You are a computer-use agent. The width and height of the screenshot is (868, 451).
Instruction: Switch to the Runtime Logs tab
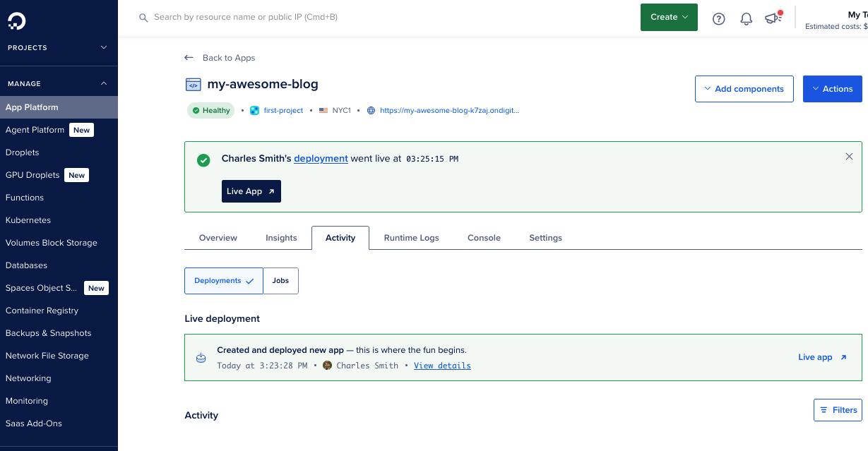point(411,238)
